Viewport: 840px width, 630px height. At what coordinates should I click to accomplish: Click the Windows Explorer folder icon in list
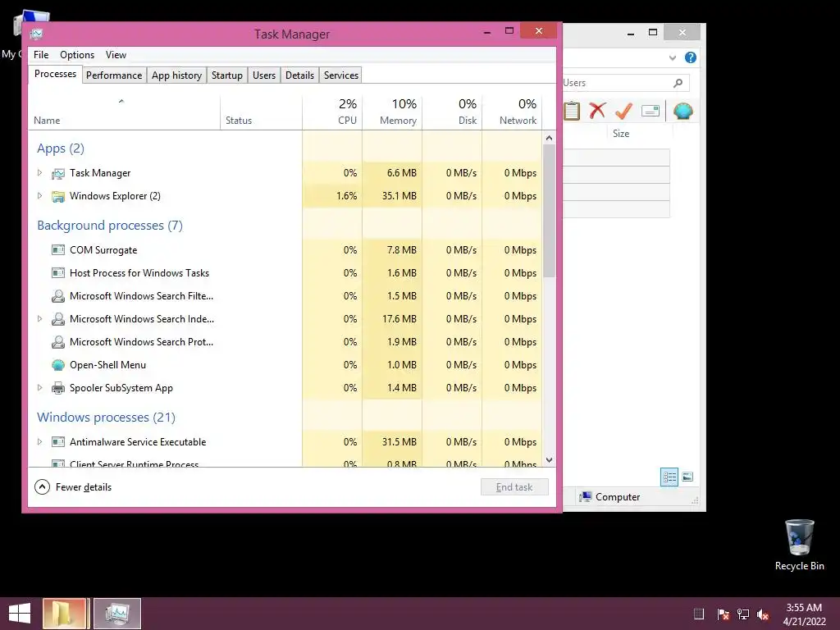point(58,197)
